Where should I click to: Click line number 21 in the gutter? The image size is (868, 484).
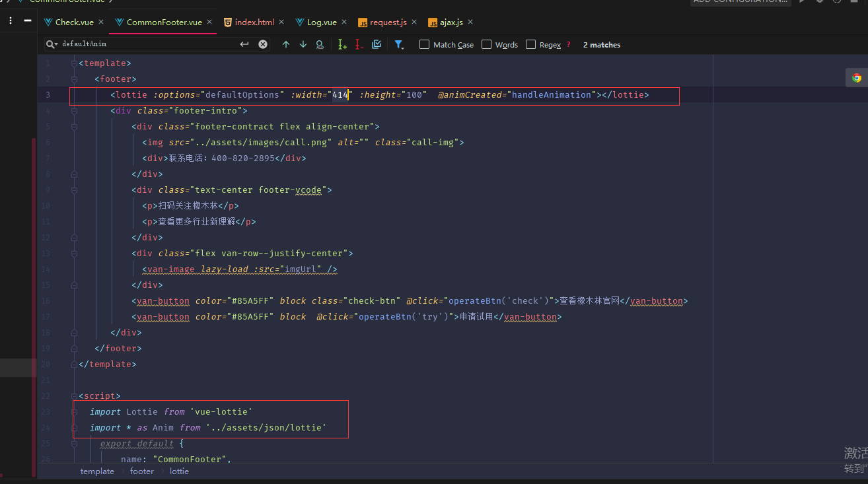click(46, 380)
